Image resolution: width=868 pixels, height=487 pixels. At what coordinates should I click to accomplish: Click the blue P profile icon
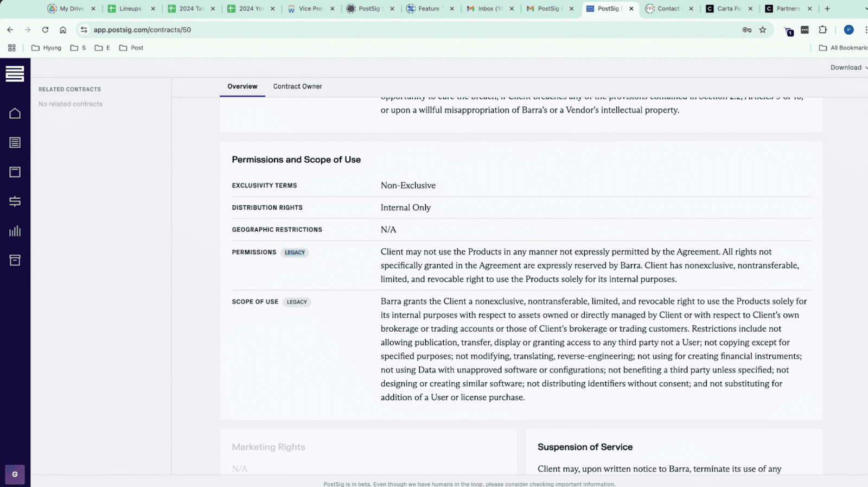[849, 30]
